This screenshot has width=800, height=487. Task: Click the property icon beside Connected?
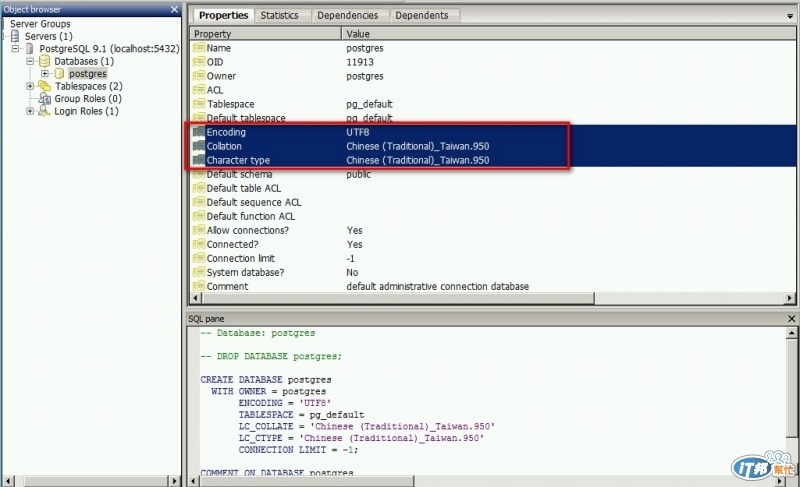[198, 244]
